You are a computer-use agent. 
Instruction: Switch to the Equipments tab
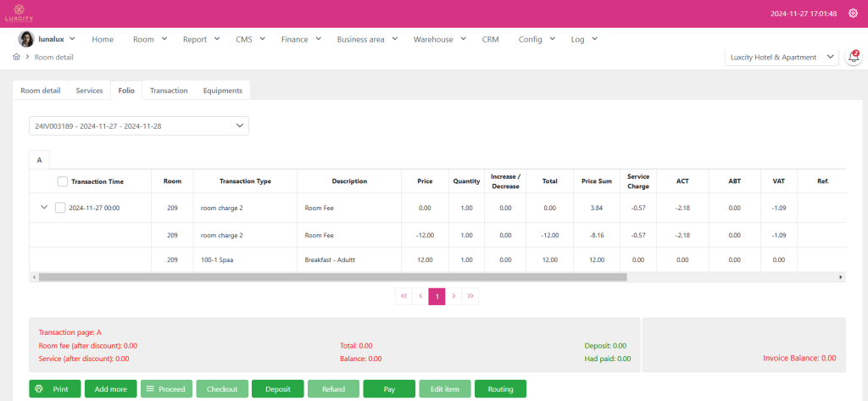tap(222, 91)
